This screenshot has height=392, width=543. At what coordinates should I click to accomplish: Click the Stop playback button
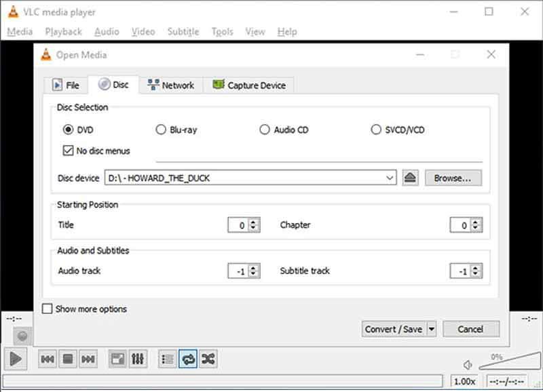point(68,359)
